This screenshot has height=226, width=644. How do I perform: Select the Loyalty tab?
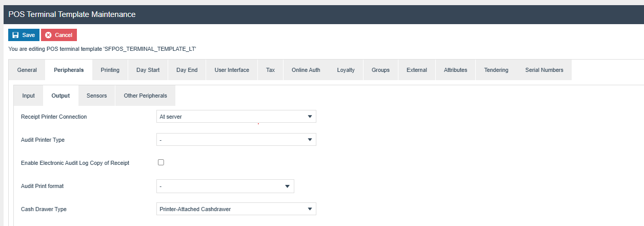pyautogui.click(x=346, y=70)
